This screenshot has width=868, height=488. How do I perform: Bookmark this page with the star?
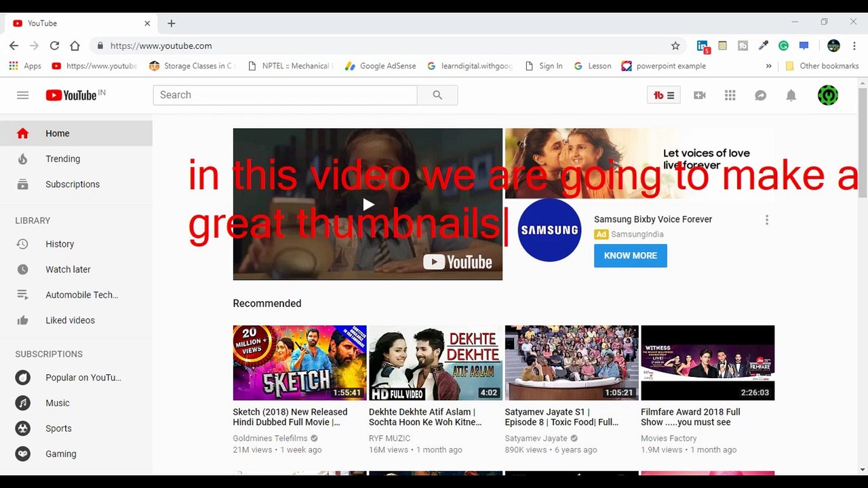click(675, 46)
